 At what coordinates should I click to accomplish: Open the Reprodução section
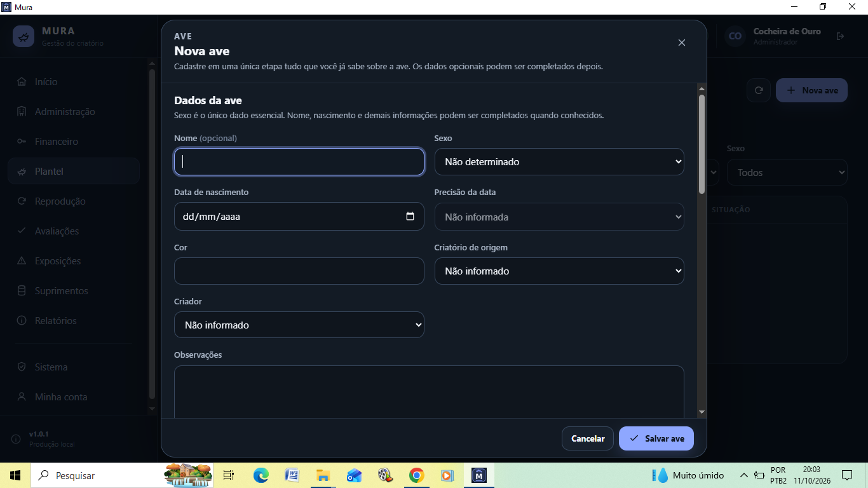click(74, 201)
